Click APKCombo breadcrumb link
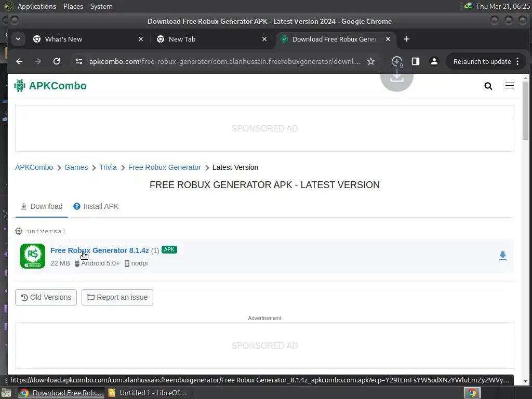The height and width of the screenshot is (399, 532). 34,167
